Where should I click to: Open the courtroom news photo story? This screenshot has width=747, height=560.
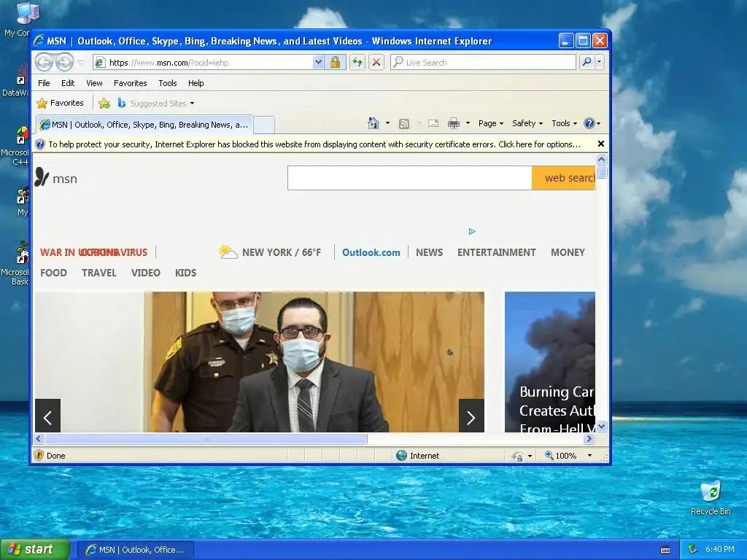[260, 362]
